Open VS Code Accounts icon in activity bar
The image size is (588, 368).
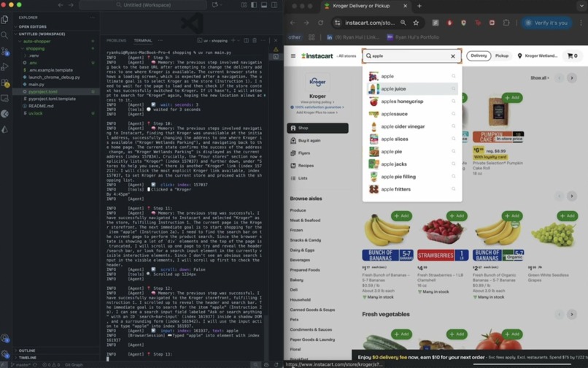tap(5, 338)
